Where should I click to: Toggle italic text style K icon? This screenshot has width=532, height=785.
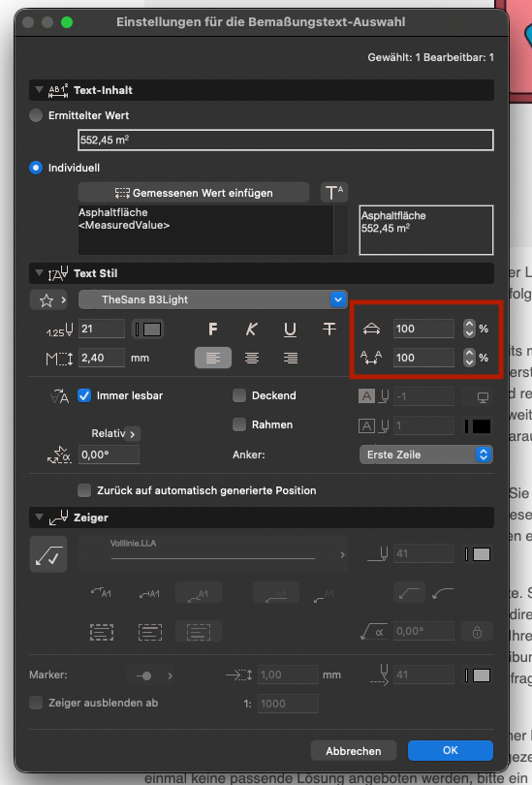coord(251,329)
